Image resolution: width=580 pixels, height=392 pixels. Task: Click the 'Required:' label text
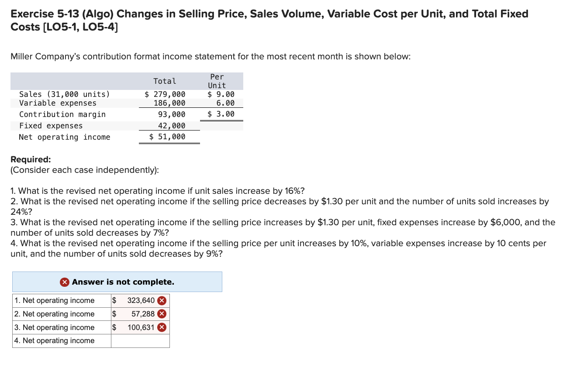tap(30, 159)
